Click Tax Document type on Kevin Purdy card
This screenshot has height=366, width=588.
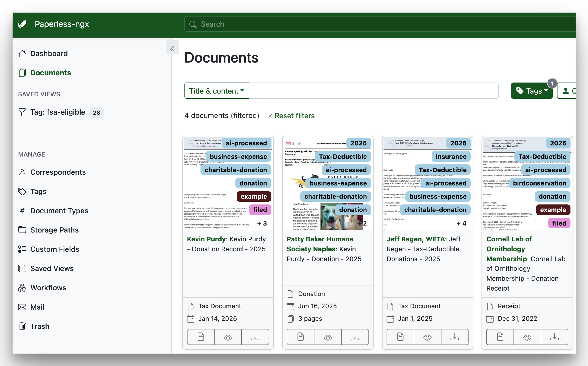pos(220,306)
